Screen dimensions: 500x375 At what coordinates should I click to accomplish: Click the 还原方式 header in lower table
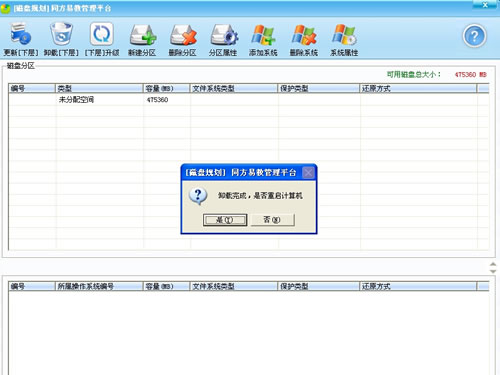click(x=418, y=286)
